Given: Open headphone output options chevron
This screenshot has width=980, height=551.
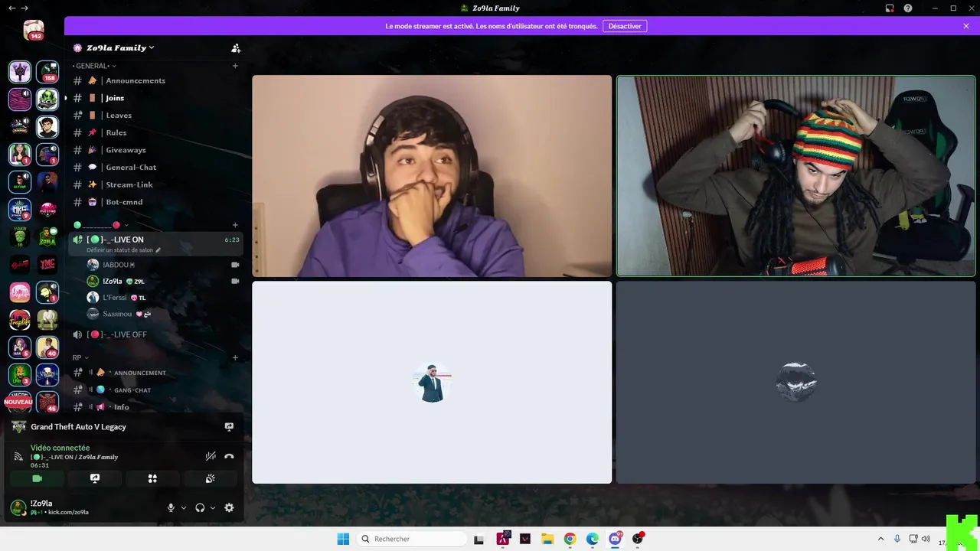Looking at the screenshot, I should [x=213, y=507].
